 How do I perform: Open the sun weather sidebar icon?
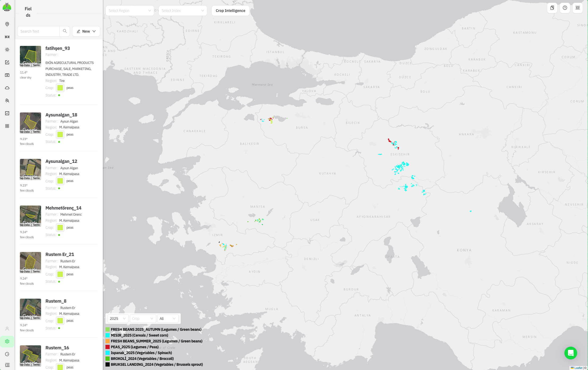(7, 50)
